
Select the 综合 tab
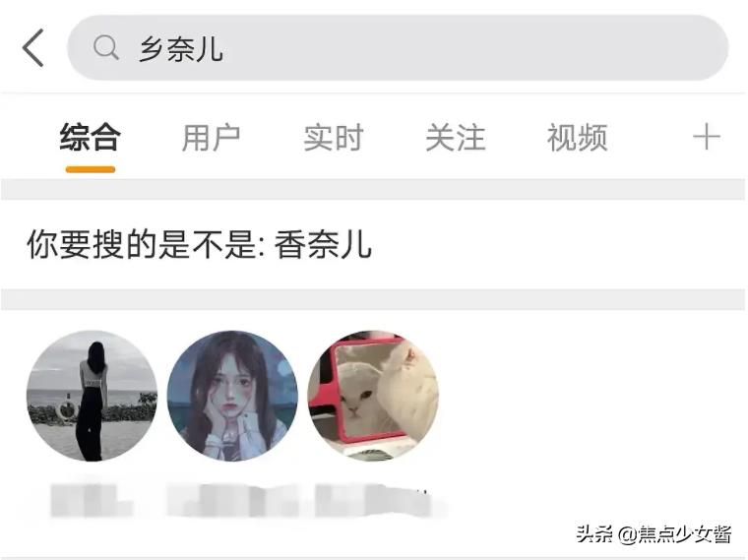91,138
